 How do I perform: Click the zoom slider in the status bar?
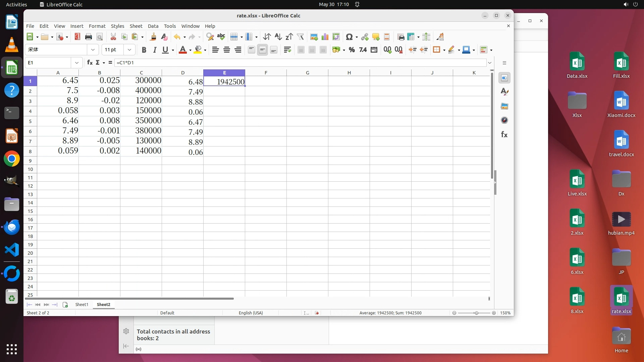476,313
